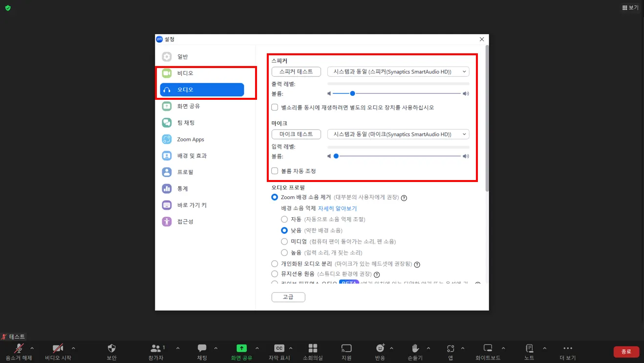Open the Zoom Apps settings tab

tap(202, 139)
